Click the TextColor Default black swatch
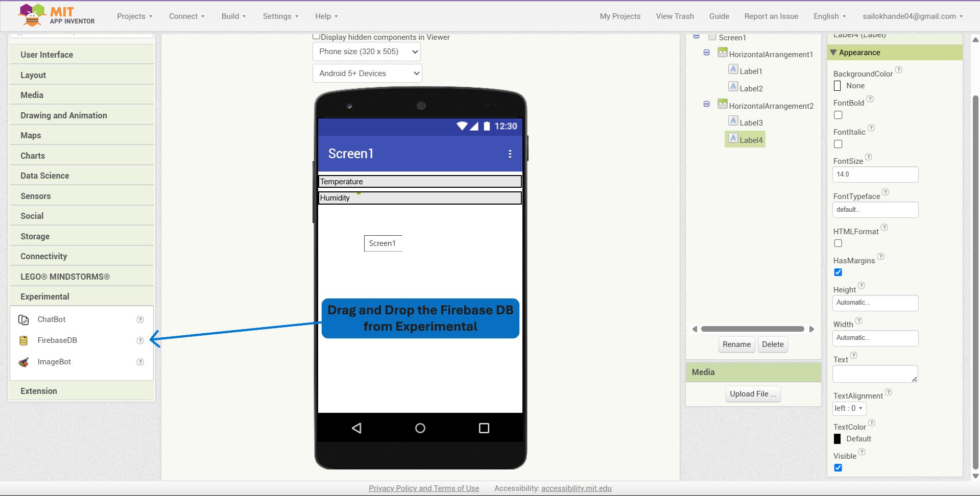Screen dimensions: 980x496 (x=837, y=439)
